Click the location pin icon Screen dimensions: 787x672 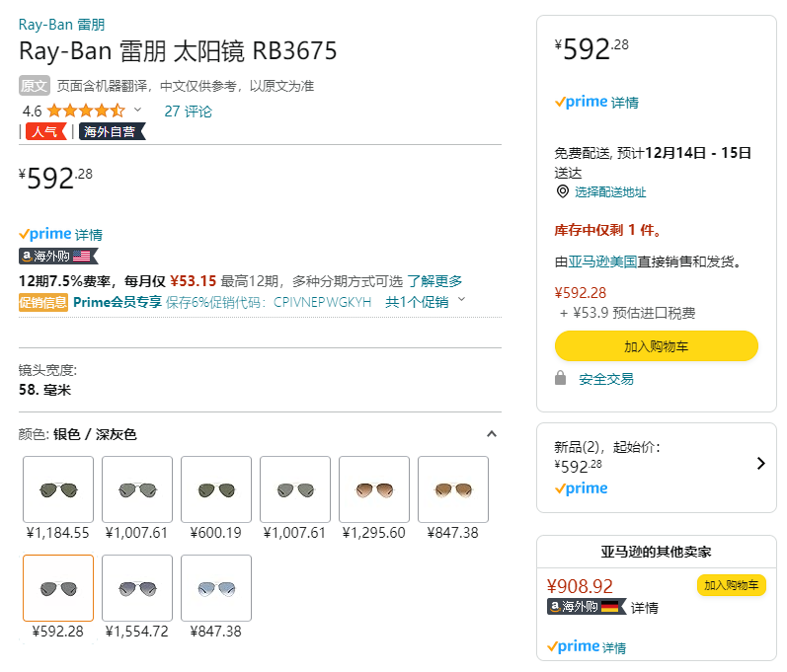coord(563,191)
